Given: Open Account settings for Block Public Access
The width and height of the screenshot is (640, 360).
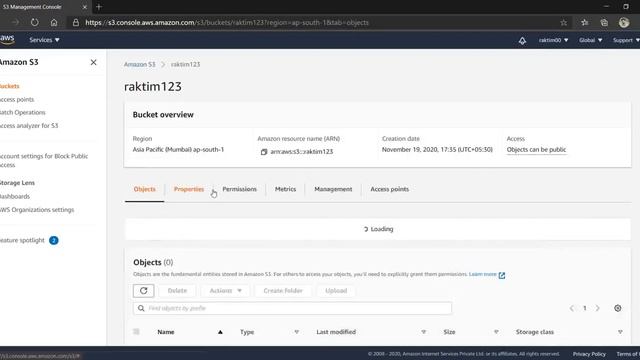Looking at the screenshot, I should (x=44, y=160).
